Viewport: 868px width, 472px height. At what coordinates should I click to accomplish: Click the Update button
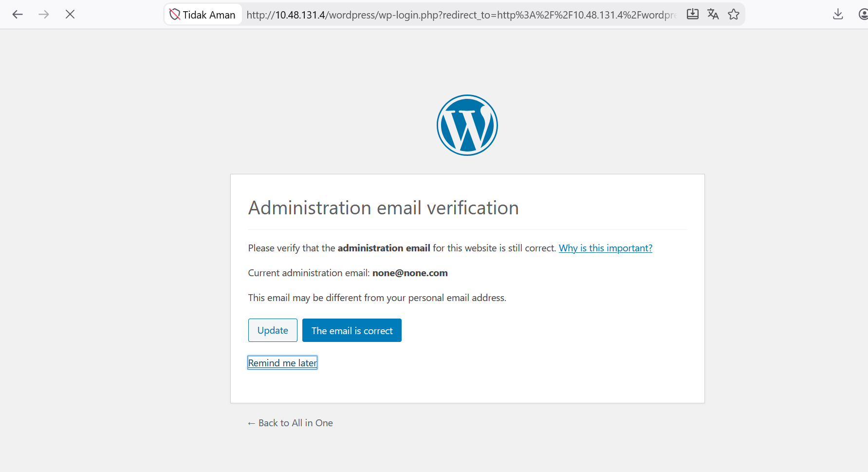[273, 330]
